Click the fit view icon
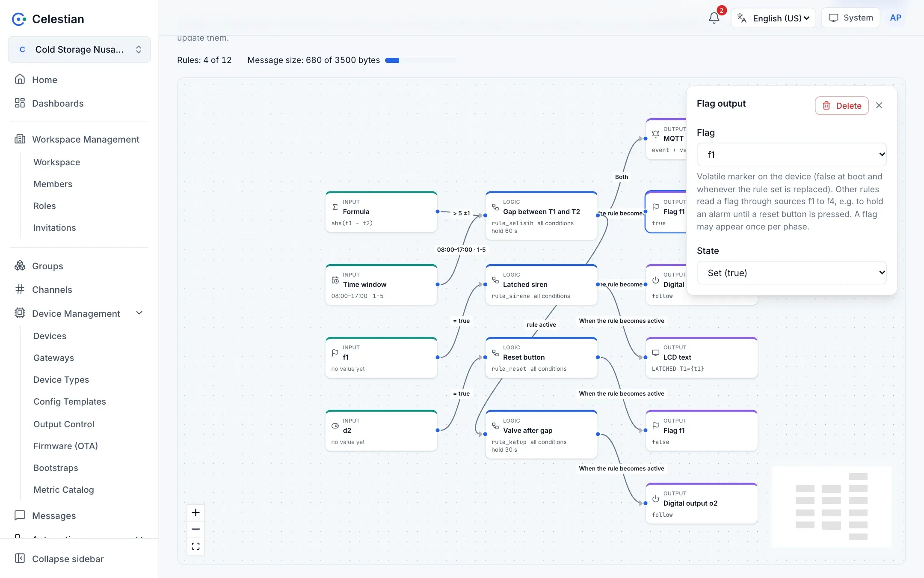The image size is (924, 578). point(195,546)
